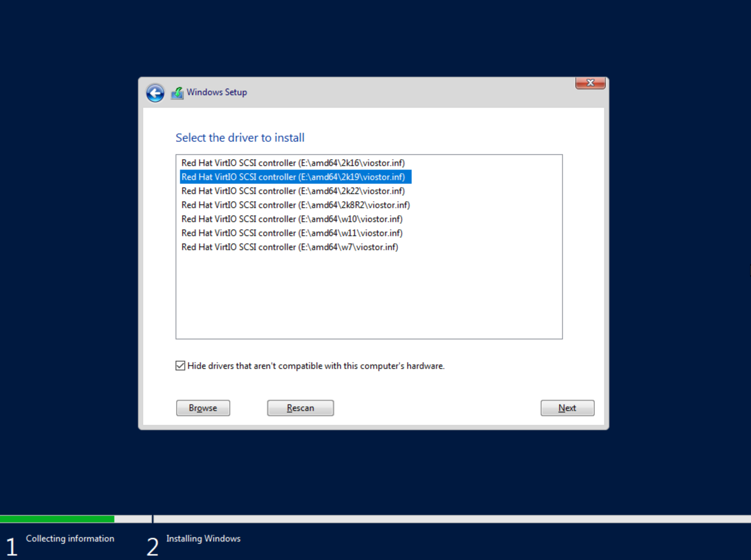The width and height of the screenshot is (751, 560).
Task: Select the w11 viostor.inf driver
Action: click(x=292, y=233)
